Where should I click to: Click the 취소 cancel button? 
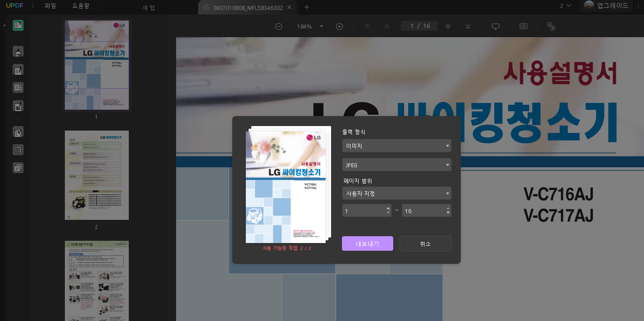(x=425, y=243)
